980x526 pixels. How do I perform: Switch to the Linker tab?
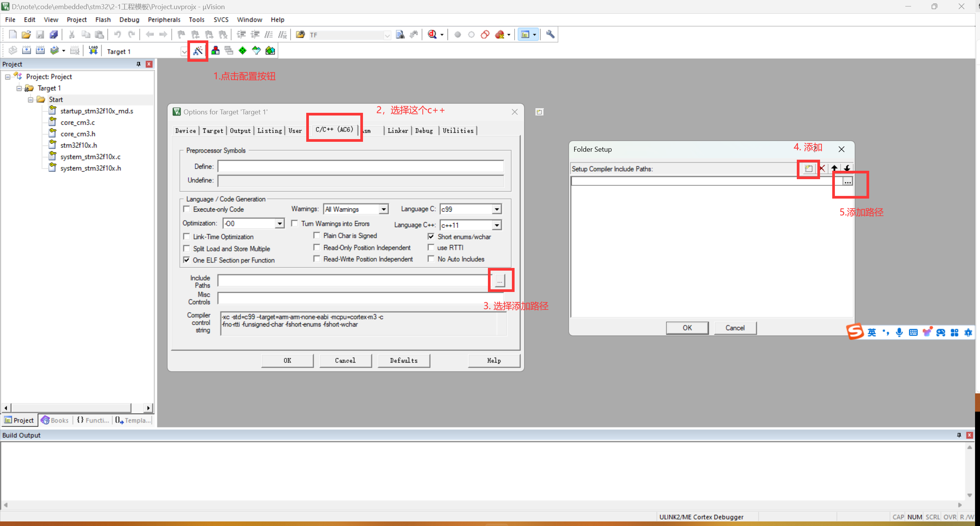(x=398, y=130)
